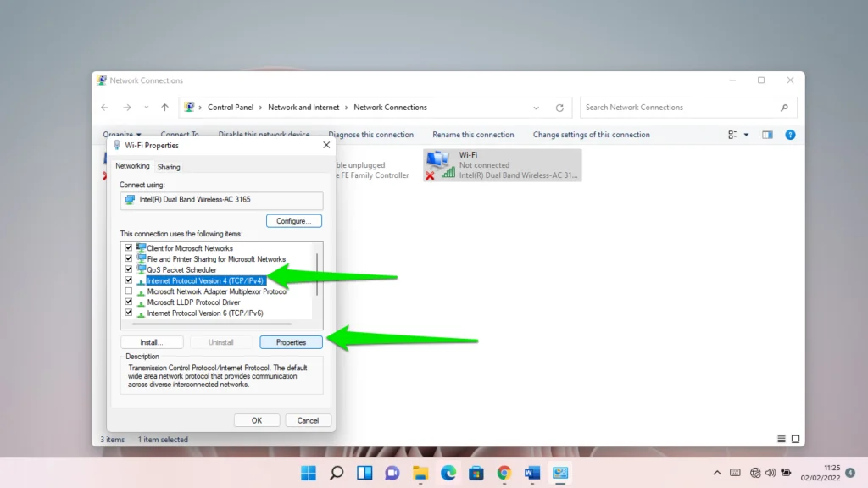Open Microsoft Store from taskbar
The width and height of the screenshot is (868, 488).
tap(476, 473)
